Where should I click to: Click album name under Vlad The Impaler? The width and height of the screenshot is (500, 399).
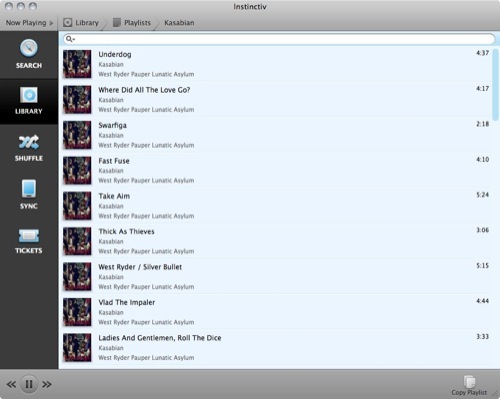tap(146, 322)
